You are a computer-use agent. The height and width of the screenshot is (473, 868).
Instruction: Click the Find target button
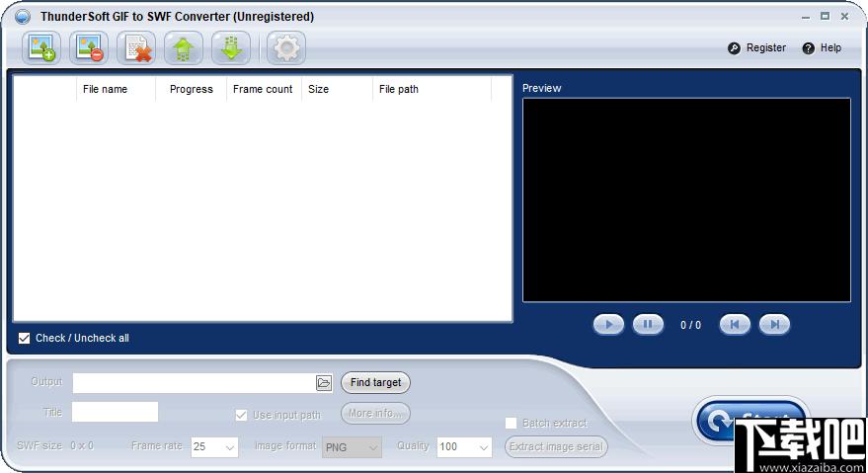tap(375, 382)
